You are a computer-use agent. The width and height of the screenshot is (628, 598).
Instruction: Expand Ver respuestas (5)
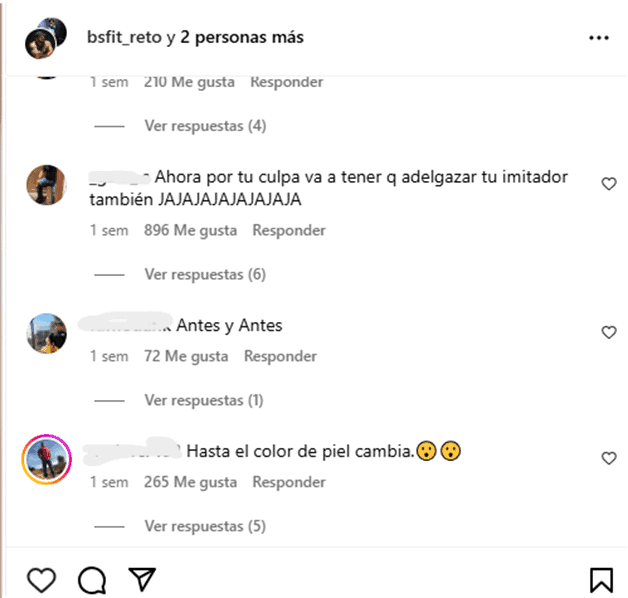[205, 526]
